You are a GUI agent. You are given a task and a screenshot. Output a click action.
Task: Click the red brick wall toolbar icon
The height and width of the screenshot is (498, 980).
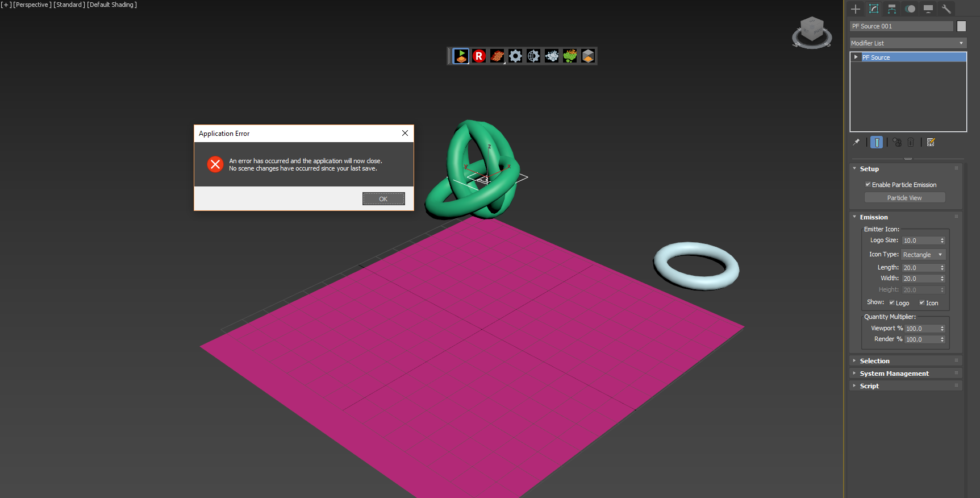497,56
